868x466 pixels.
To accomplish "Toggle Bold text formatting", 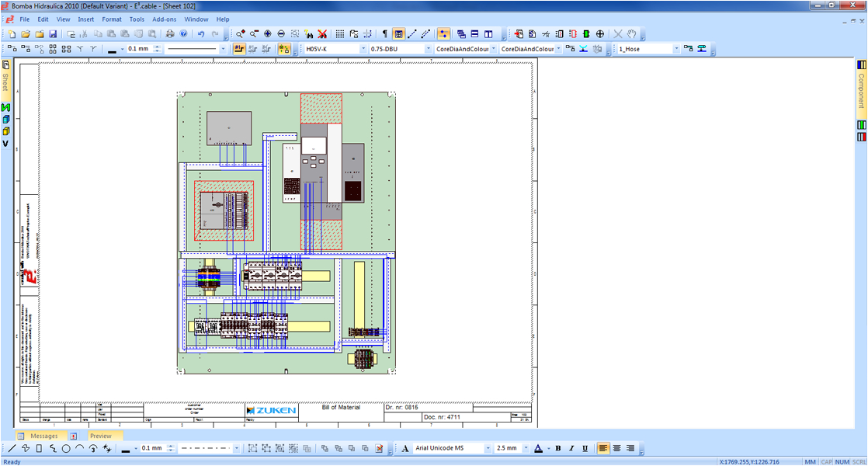I will tap(558, 448).
